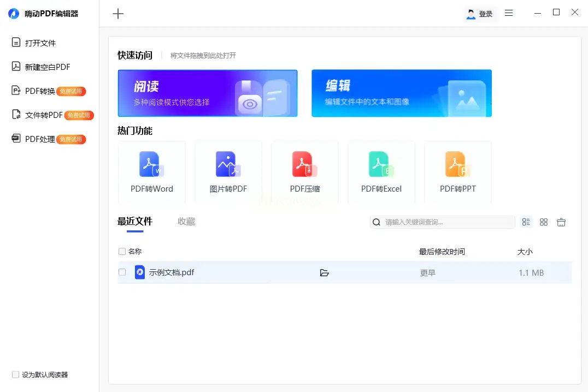Viewport: 588px width, 392px height.
Task: Expand PDF处理 in the sidebar
Action: point(40,139)
